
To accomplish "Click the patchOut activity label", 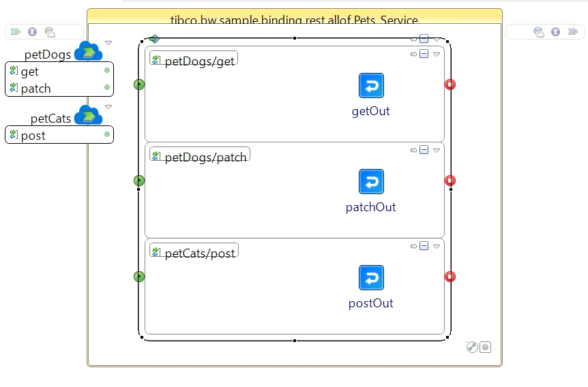I will [371, 207].
